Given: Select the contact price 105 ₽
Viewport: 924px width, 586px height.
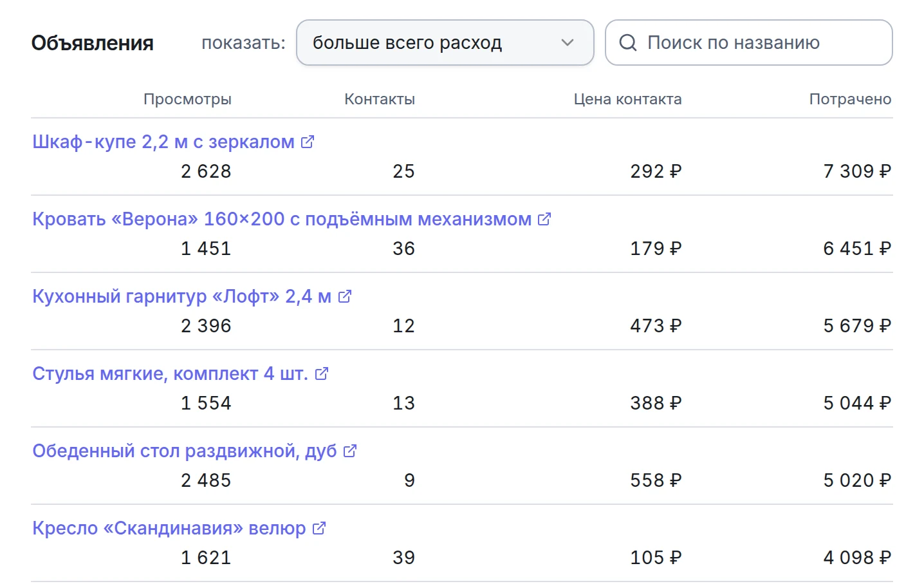Looking at the screenshot, I should (656, 558).
